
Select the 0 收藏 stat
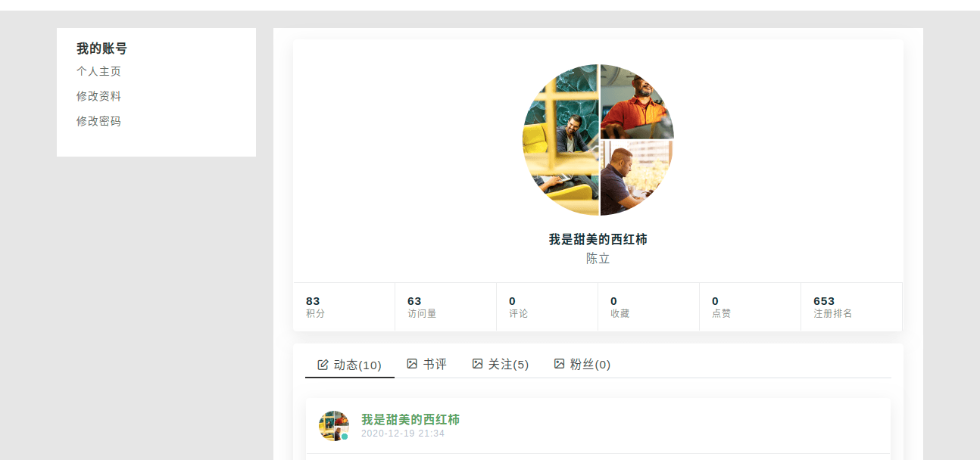[648, 307]
